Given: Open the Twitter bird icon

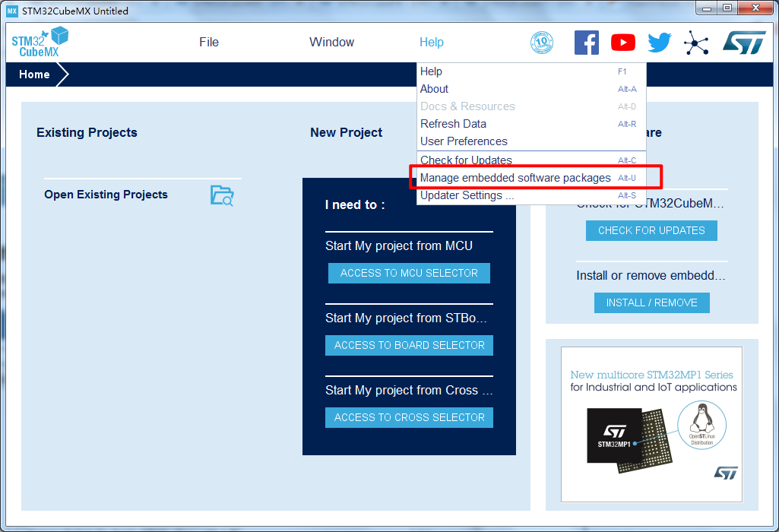Looking at the screenshot, I should [x=659, y=43].
